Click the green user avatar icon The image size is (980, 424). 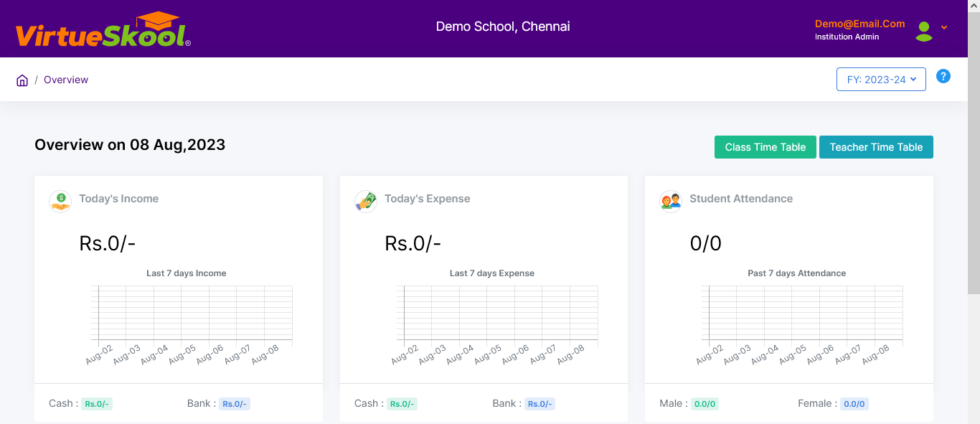pyautogui.click(x=924, y=30)
